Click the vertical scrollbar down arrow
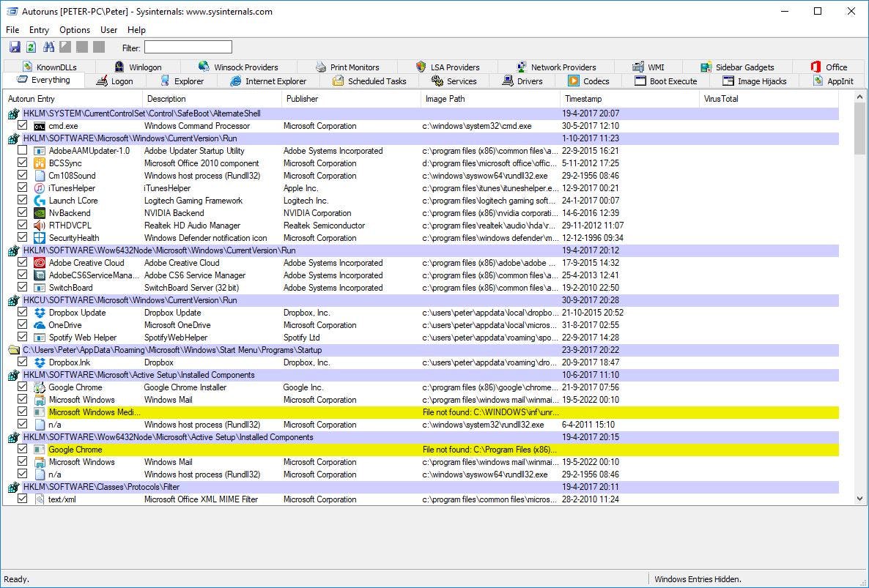 point(859,499)
